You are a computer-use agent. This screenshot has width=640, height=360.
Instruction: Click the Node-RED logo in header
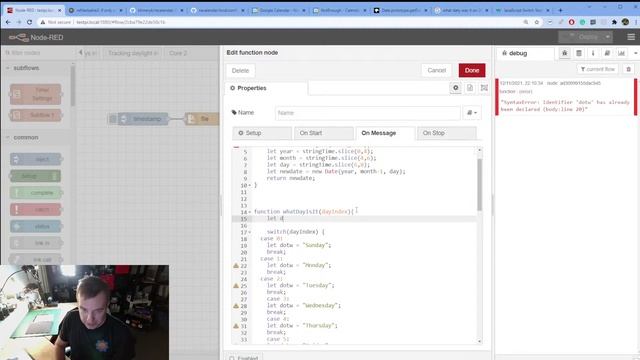click(x=36, y=37)
